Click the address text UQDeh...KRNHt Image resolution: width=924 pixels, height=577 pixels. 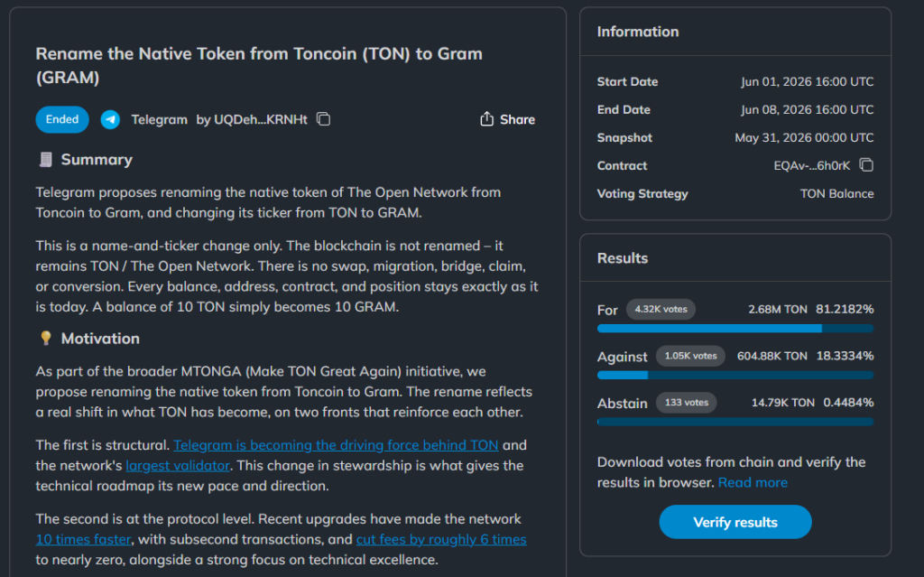click(x=261, y=120)
